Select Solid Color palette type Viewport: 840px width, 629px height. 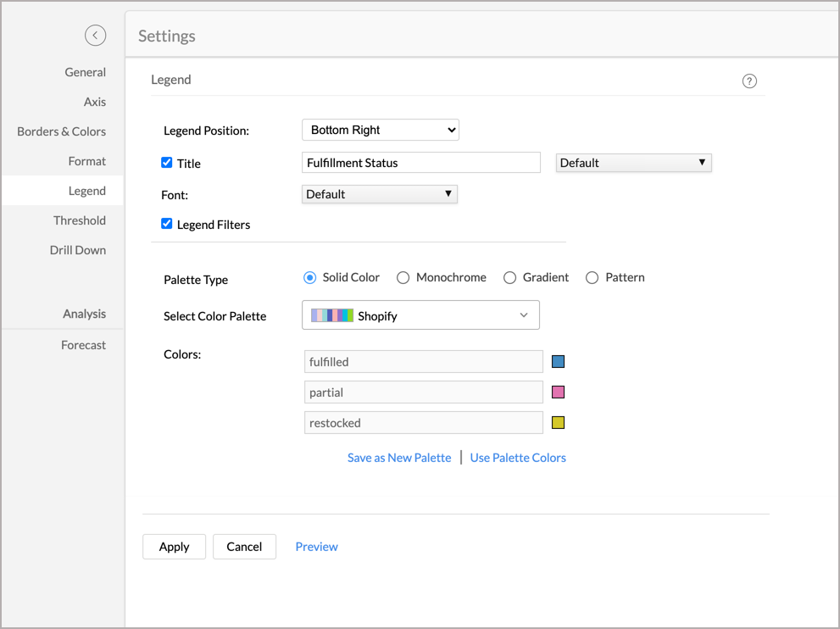[309, 277]
